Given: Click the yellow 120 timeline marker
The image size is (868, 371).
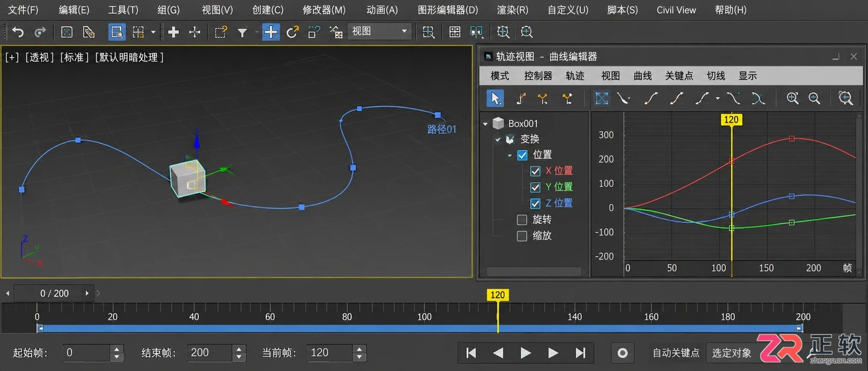Looking at the screenshot, I should 498,295.
